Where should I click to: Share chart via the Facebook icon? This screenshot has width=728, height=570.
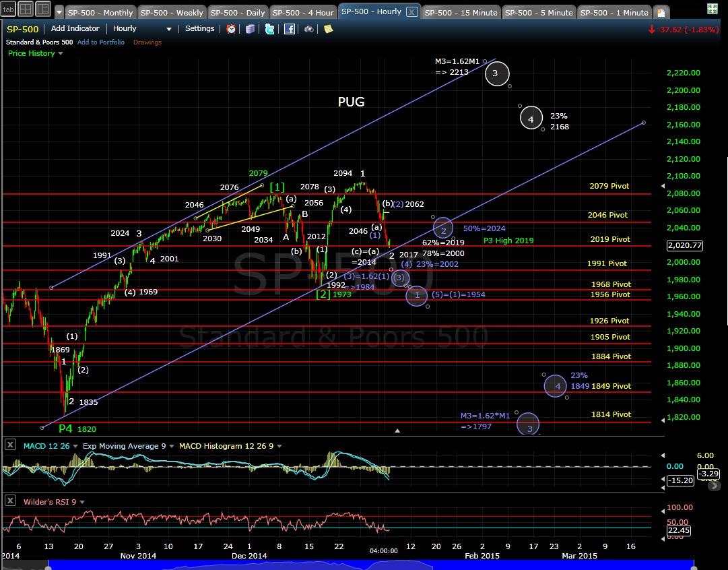[290, 29]
